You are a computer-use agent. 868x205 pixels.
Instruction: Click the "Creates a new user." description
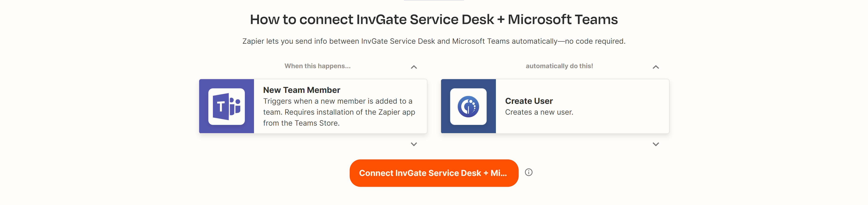pyautogui.click(x=539, y=112)
